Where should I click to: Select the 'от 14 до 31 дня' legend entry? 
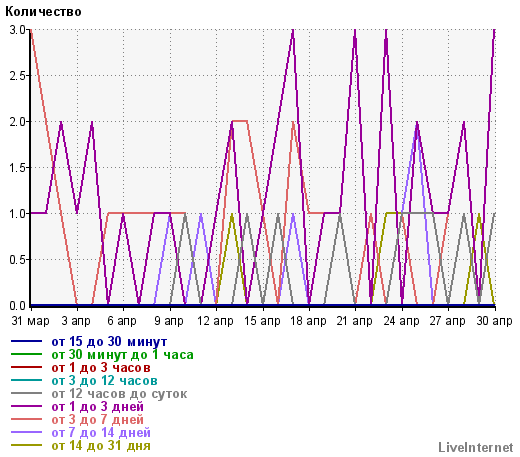pos(101,446)
